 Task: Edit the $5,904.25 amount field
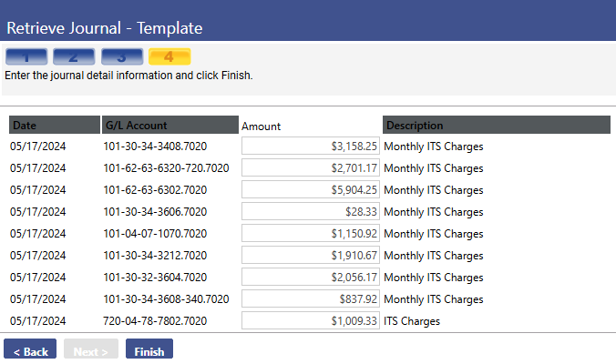(x=311, y=190)
